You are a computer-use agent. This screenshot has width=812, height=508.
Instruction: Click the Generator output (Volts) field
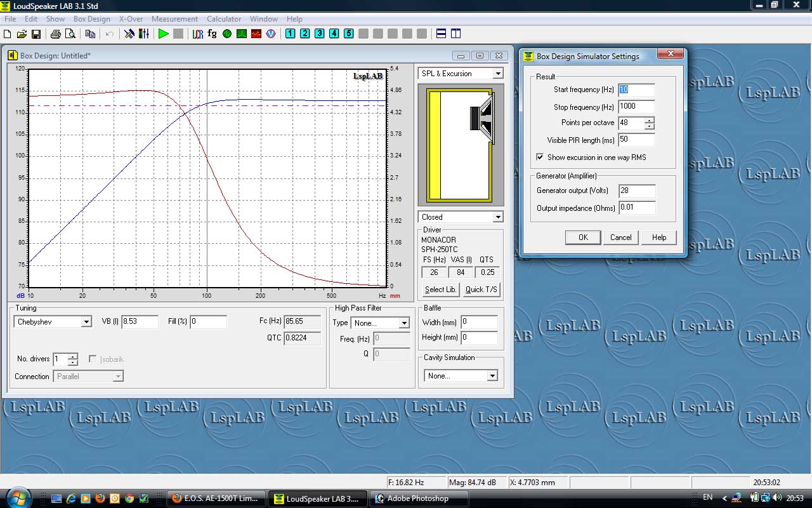click(636, 190)
